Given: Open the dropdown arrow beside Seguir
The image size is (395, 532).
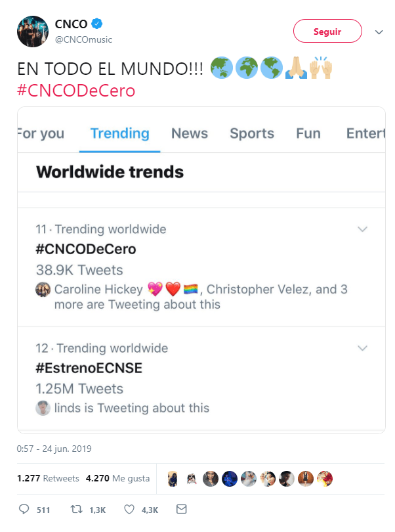Looking at the screenshot, I should [379, 31].
